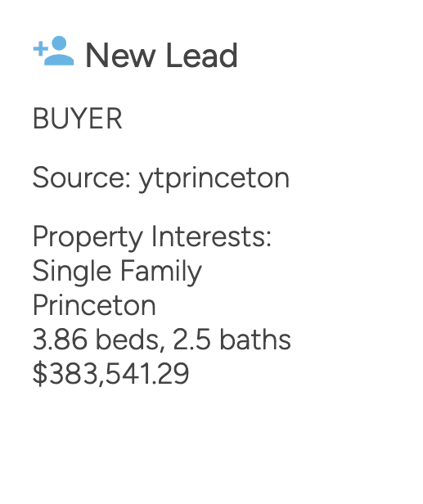Click the Property Interests heading
Viewport: 423px width, 504px height.
pos(152,237)
